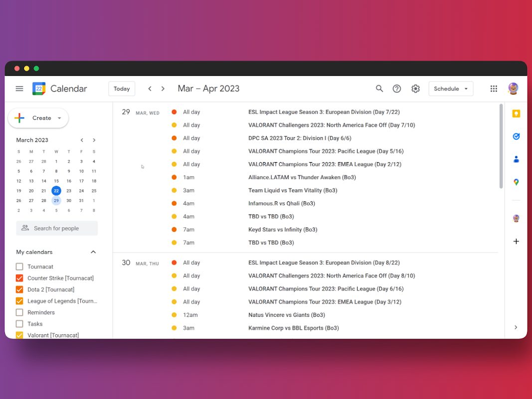Image resolution: width=532 pixels, height=399 pixels.
Task: Click Get add-ons plus icon
Action: point(516,241)
